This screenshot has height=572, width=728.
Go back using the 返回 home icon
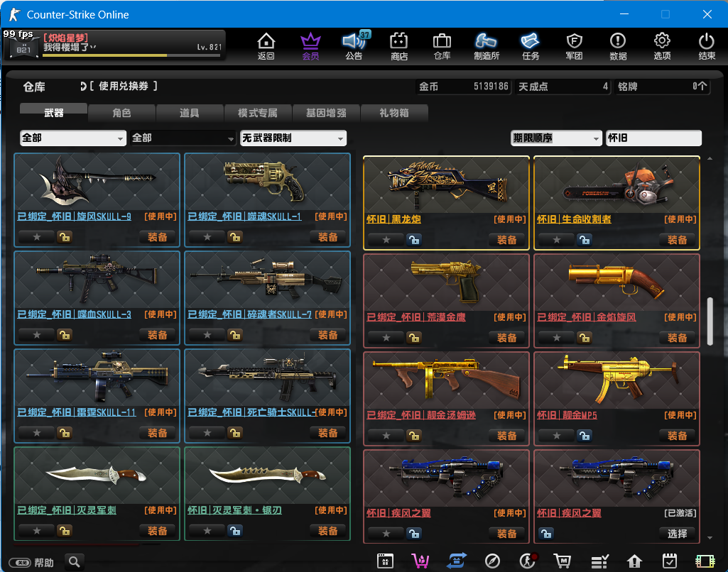(266, 46)
